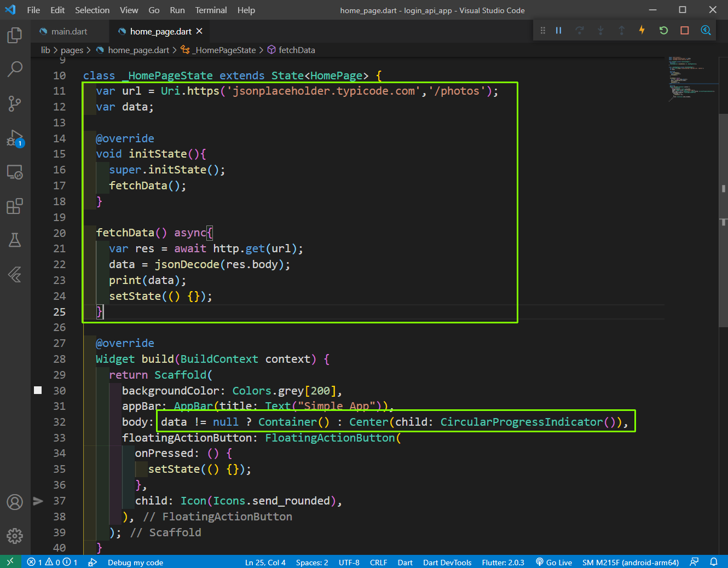Trigger Flutter Hot Reload lightning icon
The width and height of the screenshot is (728, 568).
642,30
